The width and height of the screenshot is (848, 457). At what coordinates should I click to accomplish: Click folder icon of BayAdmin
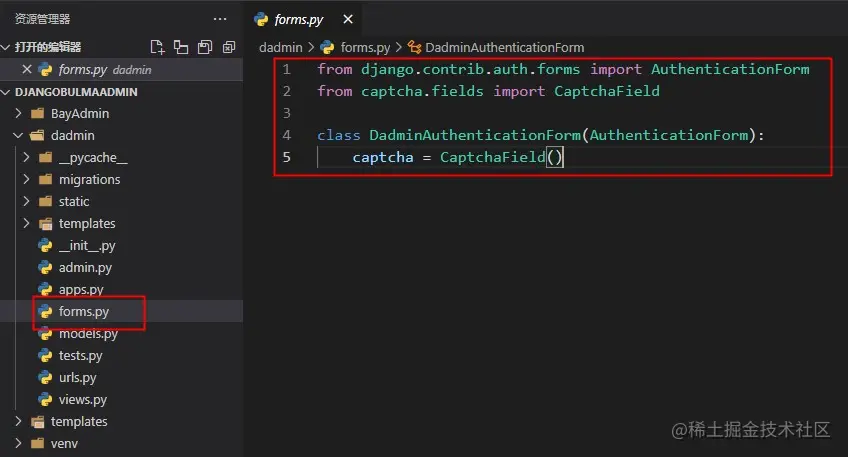(x=37, y=114)
